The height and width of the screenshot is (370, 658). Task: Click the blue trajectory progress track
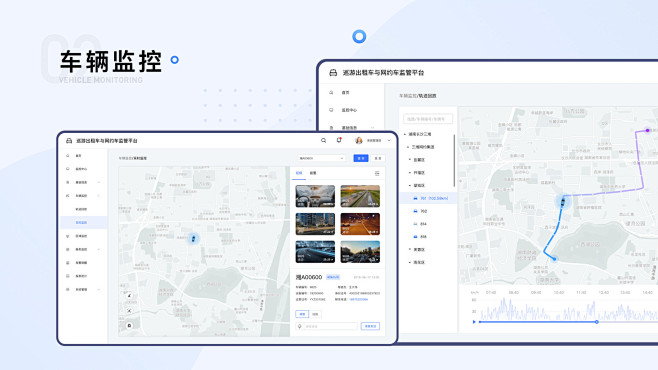tap(537, 322)
